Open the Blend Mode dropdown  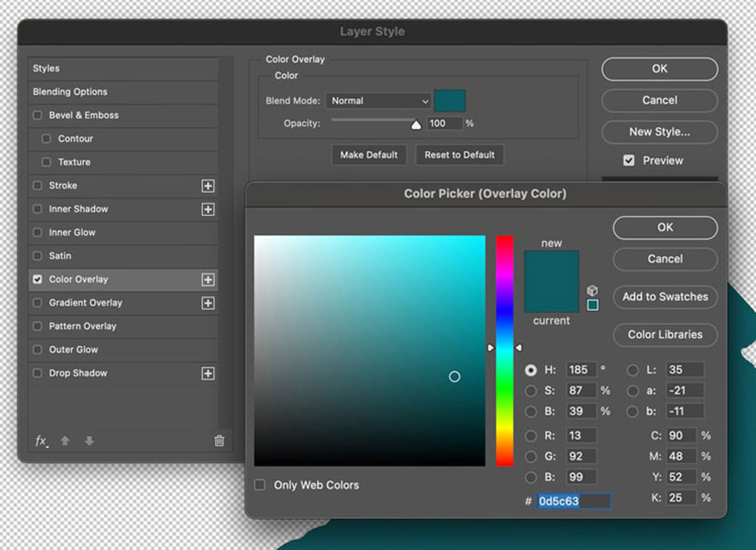tap(378, 101)
